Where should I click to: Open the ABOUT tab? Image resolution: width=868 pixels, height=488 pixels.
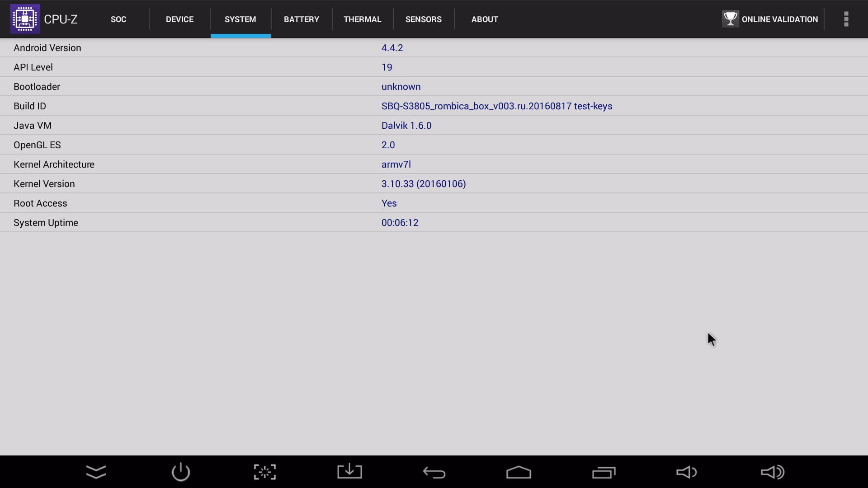[x=485, y=19]
